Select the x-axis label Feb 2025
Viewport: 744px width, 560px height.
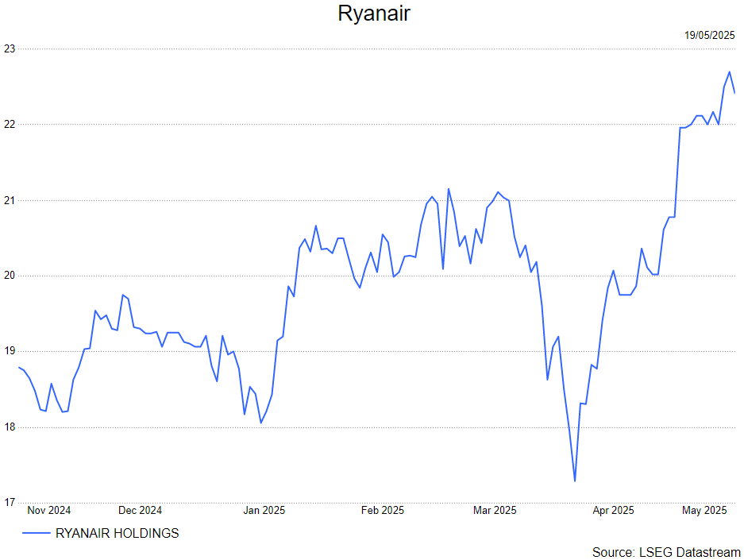click(383, 510)
